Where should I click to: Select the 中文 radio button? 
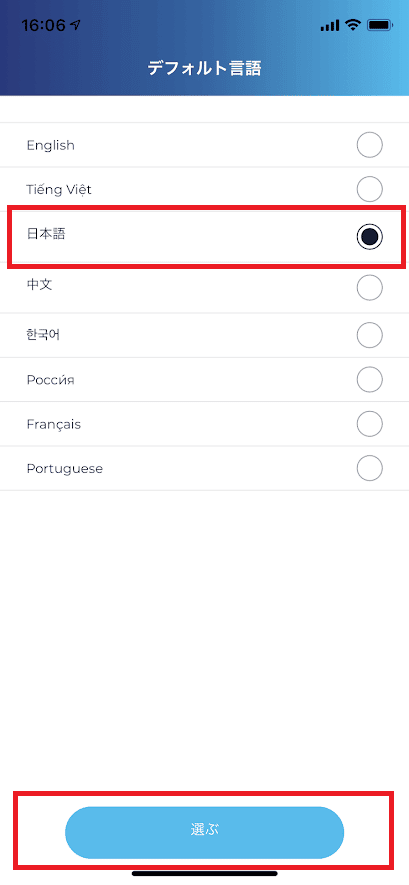pyautogui.click(x=370, y=287)
